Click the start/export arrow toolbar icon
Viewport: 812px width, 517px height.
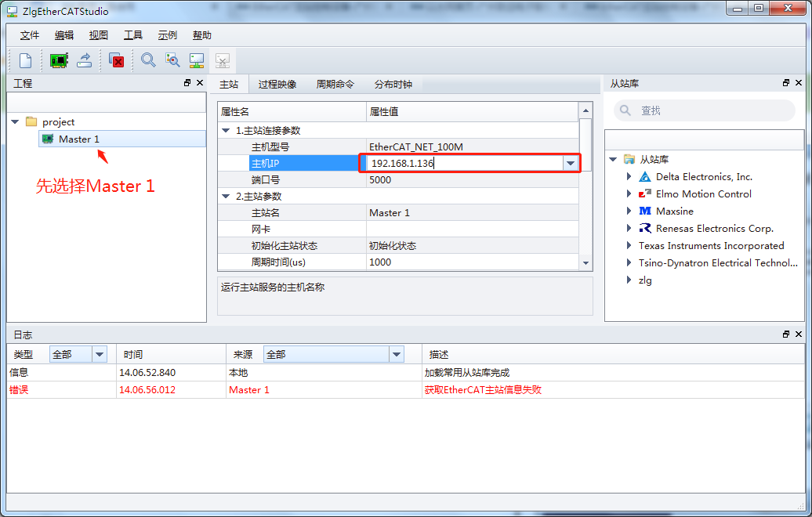click(85, 60)
